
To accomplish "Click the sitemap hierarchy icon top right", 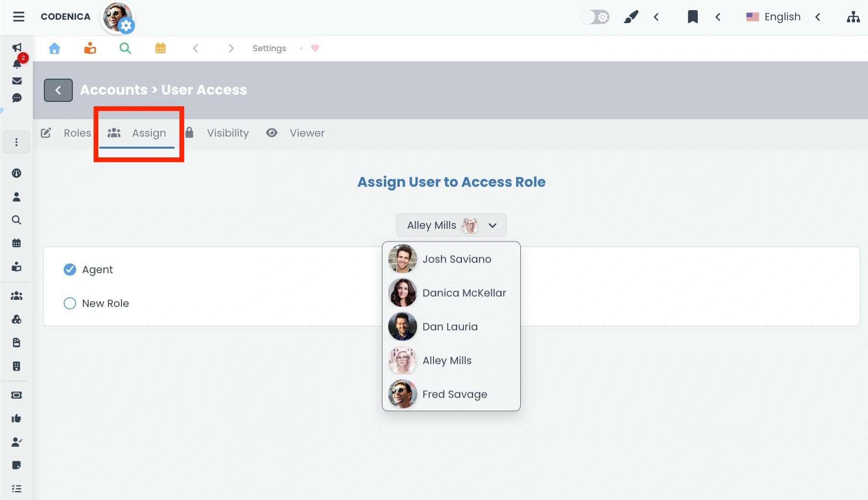I will pos(853,17).
